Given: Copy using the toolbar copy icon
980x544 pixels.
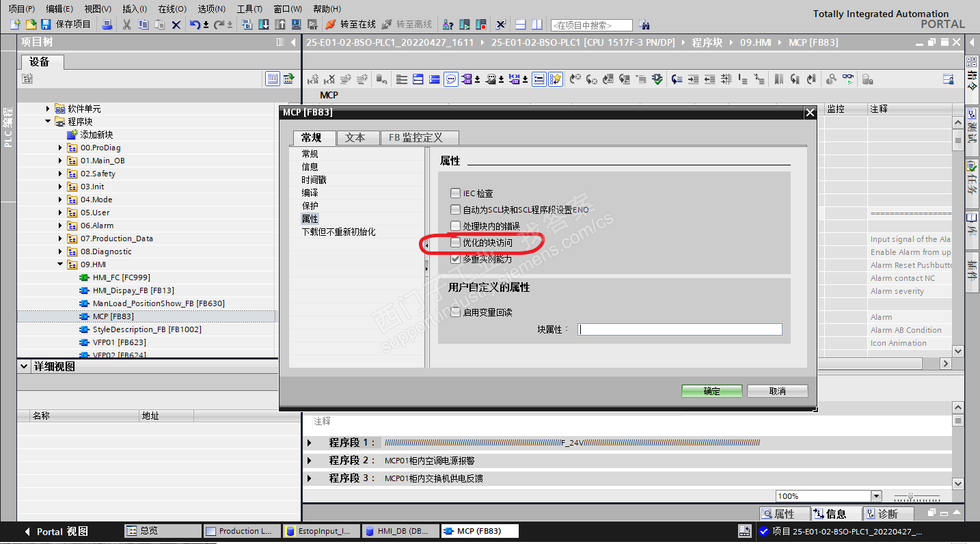Looking at the screenshot, I should point(143,25).
